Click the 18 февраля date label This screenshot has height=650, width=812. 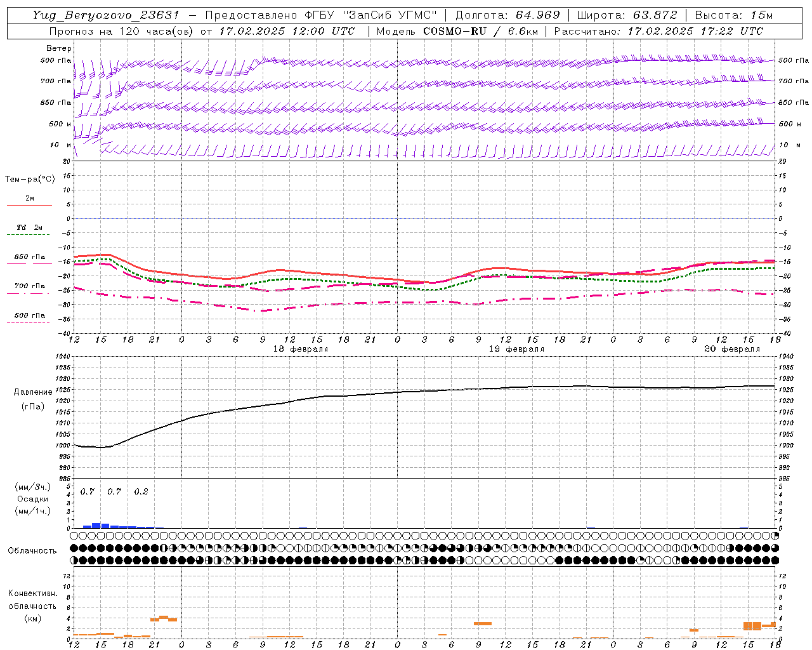301,349
